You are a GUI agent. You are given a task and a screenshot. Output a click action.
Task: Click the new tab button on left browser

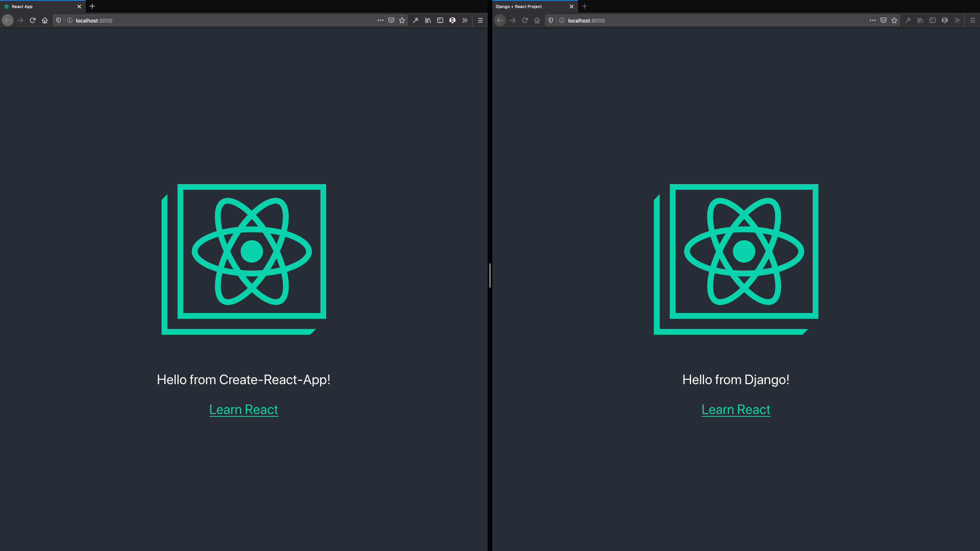click(x=92, y=6)
